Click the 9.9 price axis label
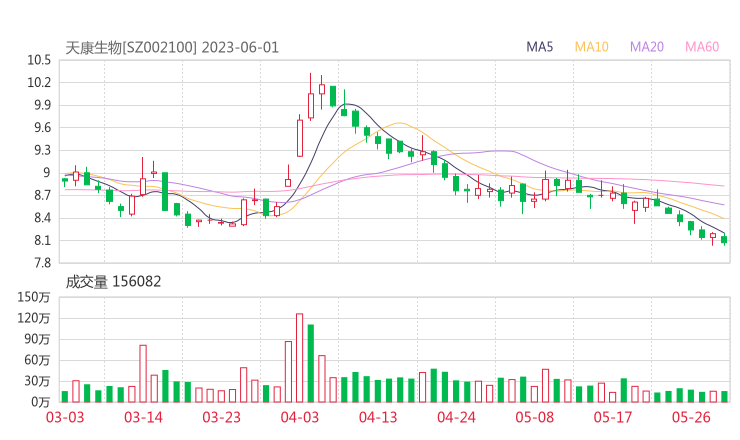 [x=42, y=105]
